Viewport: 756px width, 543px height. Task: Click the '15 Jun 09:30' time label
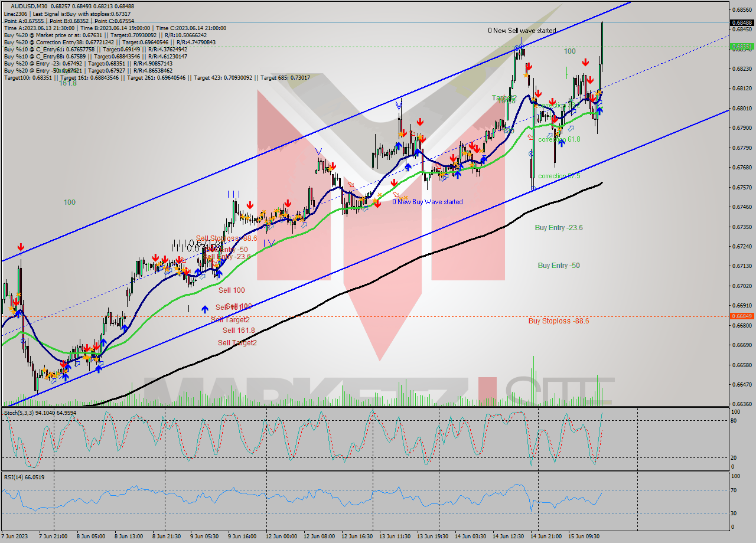click(x=585, y=537)
